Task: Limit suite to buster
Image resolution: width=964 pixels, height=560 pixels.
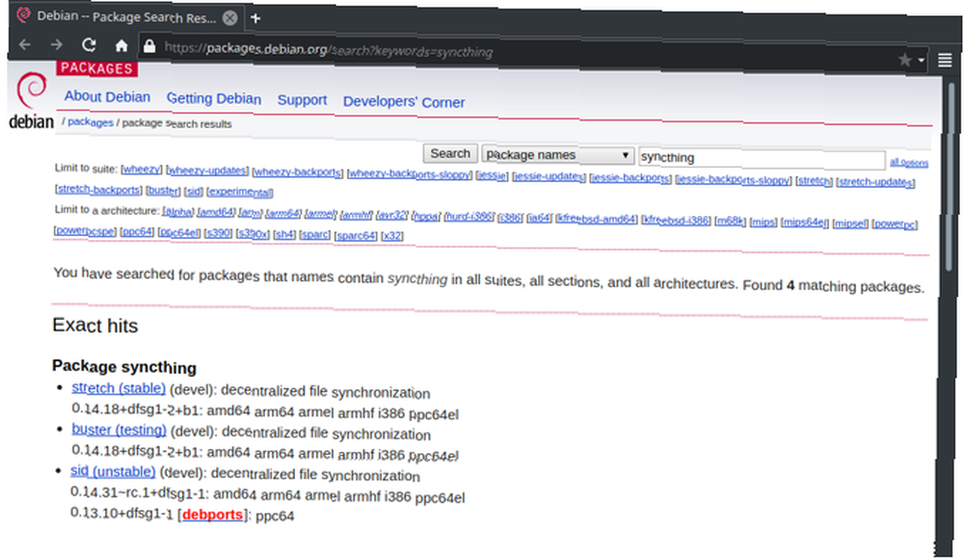Action: pos(163,191)
